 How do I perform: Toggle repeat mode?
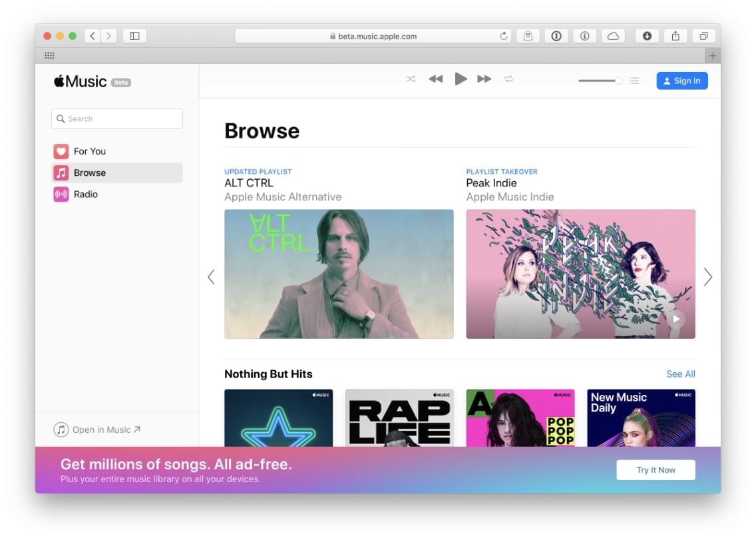coord(508,79)
